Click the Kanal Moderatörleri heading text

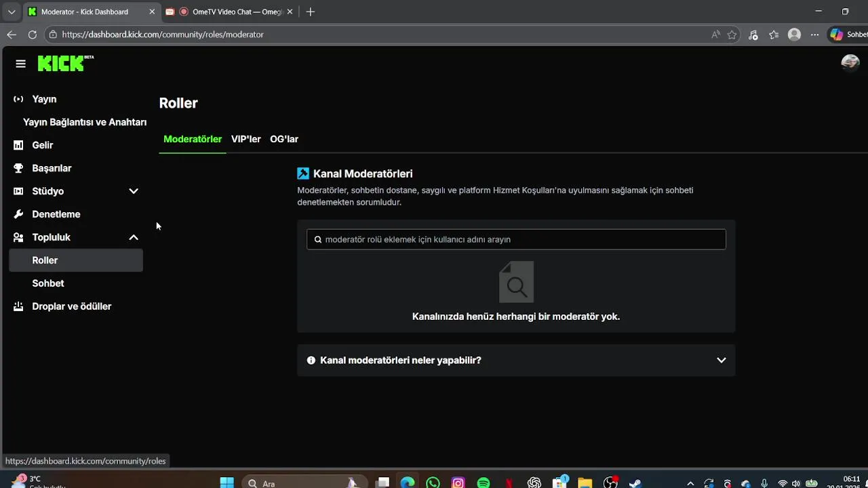click(x=363, y=174)
